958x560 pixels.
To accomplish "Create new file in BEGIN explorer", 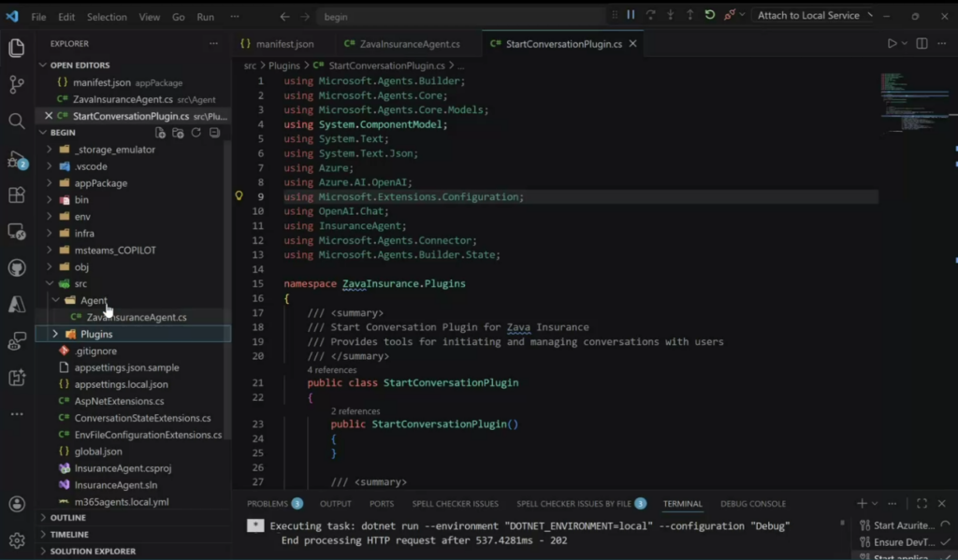I will 160,133.
